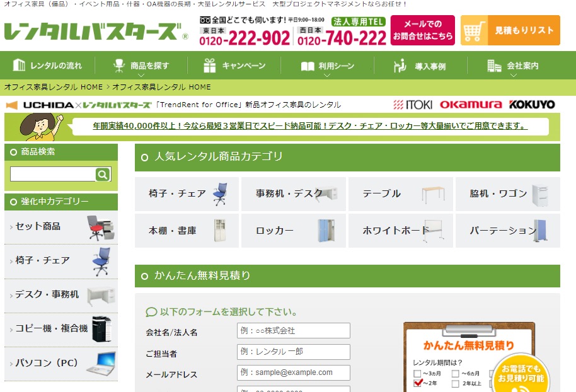Click the メールアドレス input field

(294, 372)
